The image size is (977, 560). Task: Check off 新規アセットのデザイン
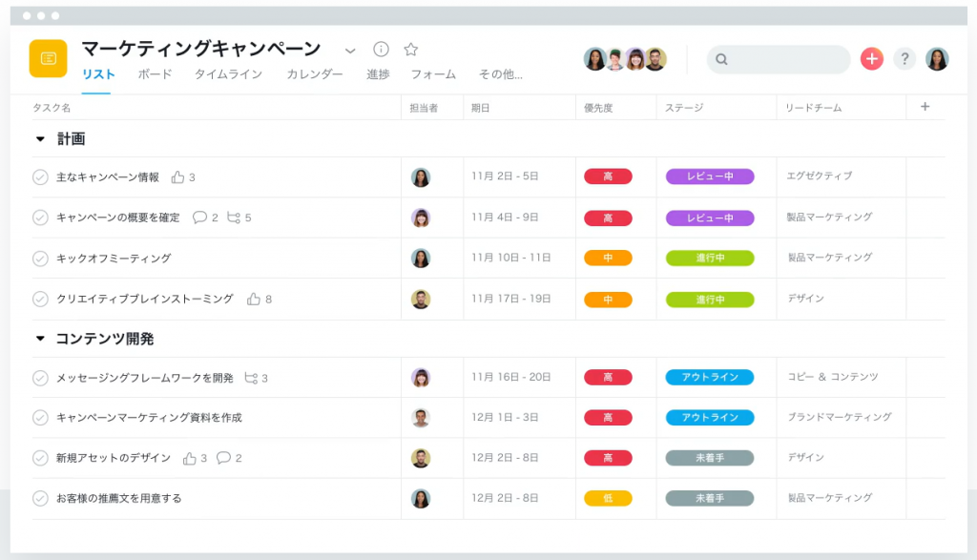[x=40, y=459]
